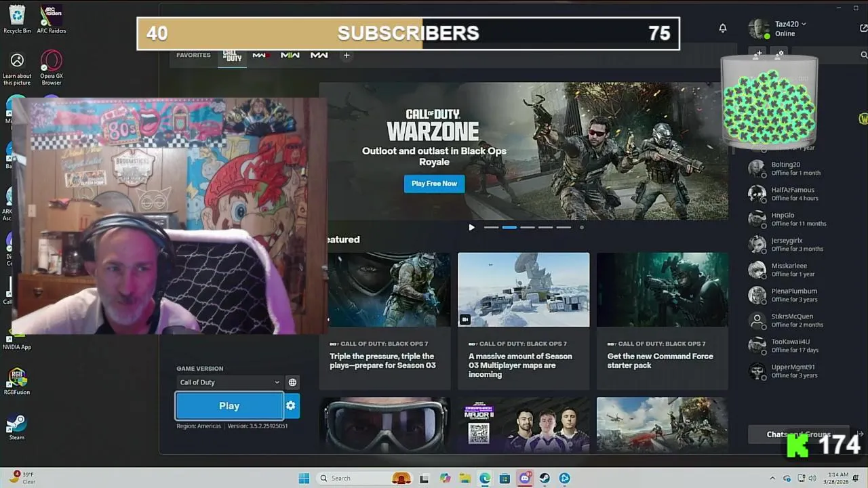Open the Taz420 profile avatar

758,28
